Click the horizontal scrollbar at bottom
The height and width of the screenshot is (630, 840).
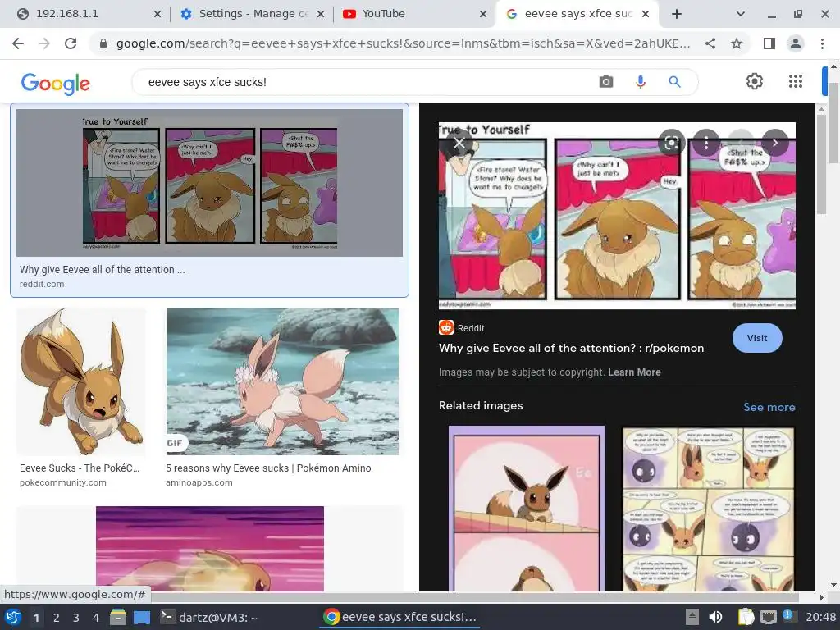click(476, 597)
